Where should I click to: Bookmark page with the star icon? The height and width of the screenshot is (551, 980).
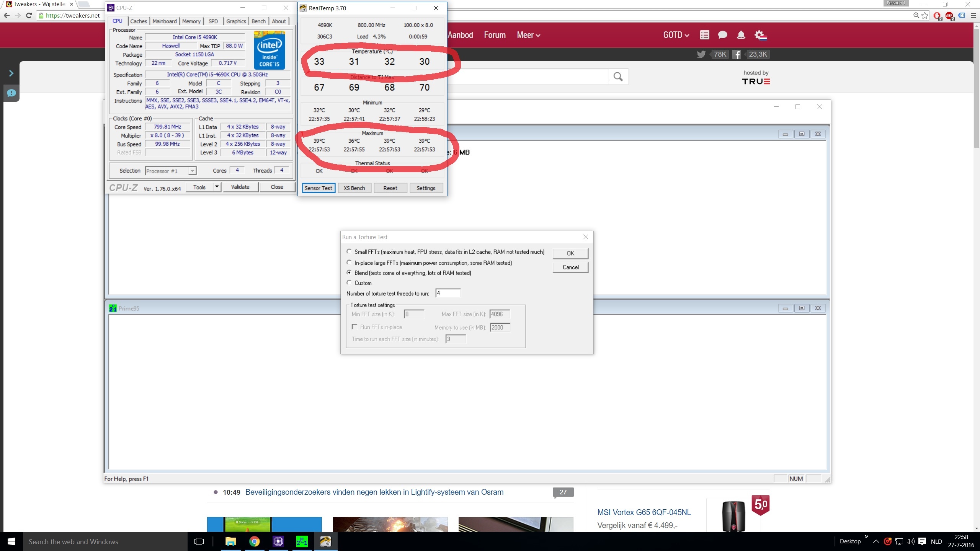(925, 15)
